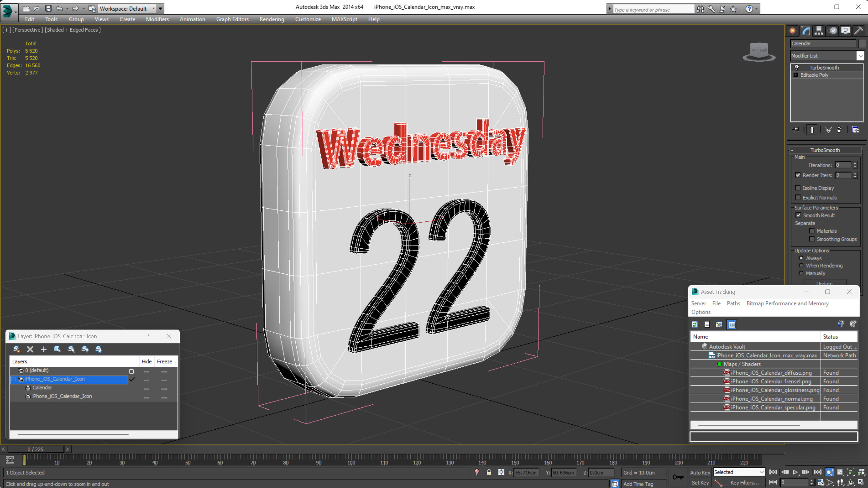This screenshot has width=868, height=488.
Task: Toggle Smooth Result checkbox
Action: (798, 215)
